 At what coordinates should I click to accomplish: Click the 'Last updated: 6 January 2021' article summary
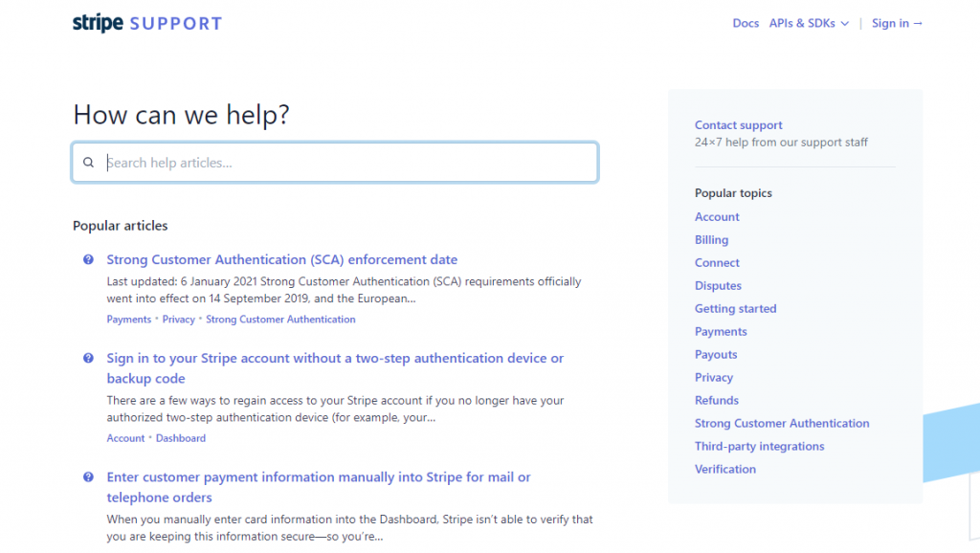(x=344, y=290)
